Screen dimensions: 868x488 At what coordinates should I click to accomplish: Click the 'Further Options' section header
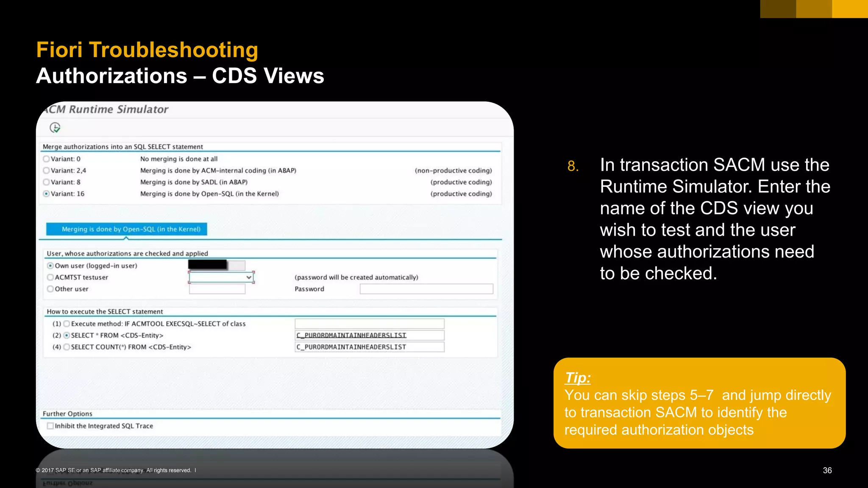[67, 413]
